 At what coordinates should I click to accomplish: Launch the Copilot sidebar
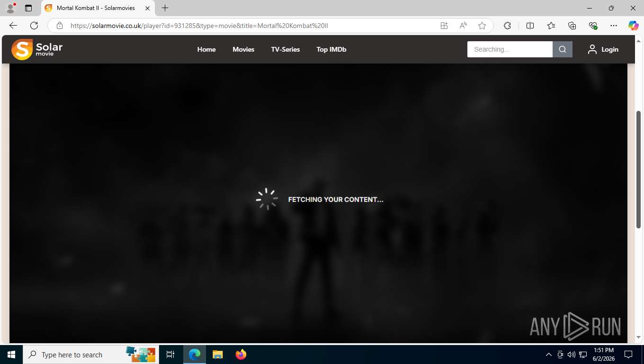[634, 26]
